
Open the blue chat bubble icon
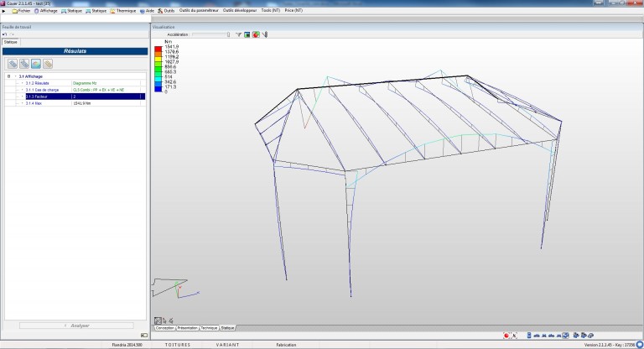[640, 345]
